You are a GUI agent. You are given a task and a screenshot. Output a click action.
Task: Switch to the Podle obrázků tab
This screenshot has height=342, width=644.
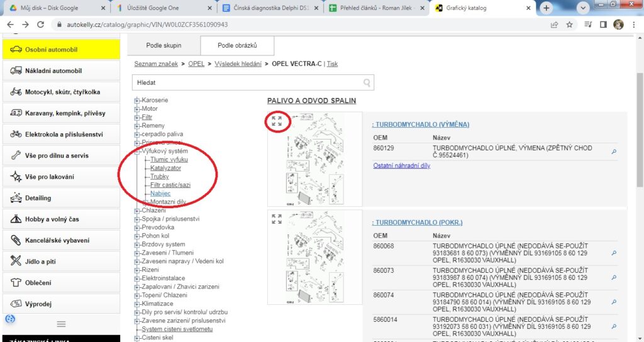click(x=237, y=45)
